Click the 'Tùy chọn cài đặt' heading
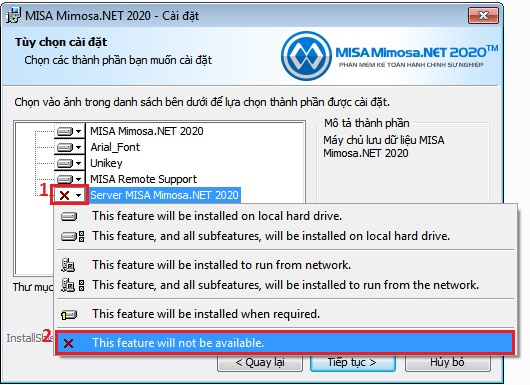This screenshot has height=385, width=530. point(61,42)
